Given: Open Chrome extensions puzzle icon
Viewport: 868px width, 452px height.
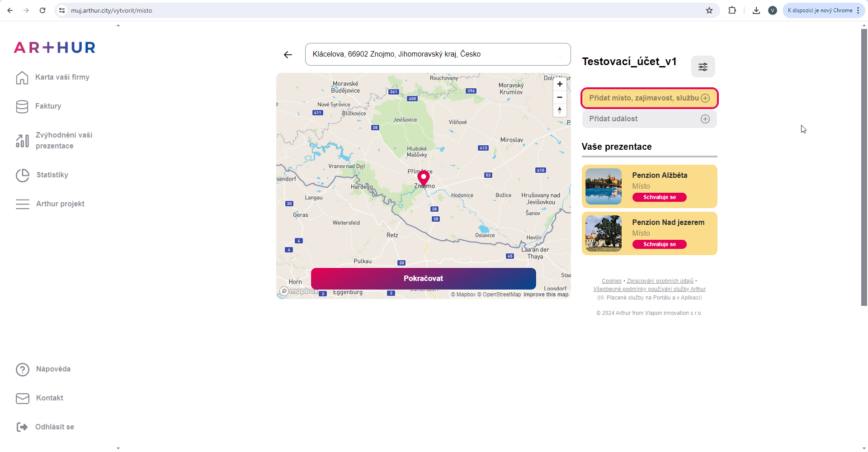Looking at the screenshot, I should [732, 10].
